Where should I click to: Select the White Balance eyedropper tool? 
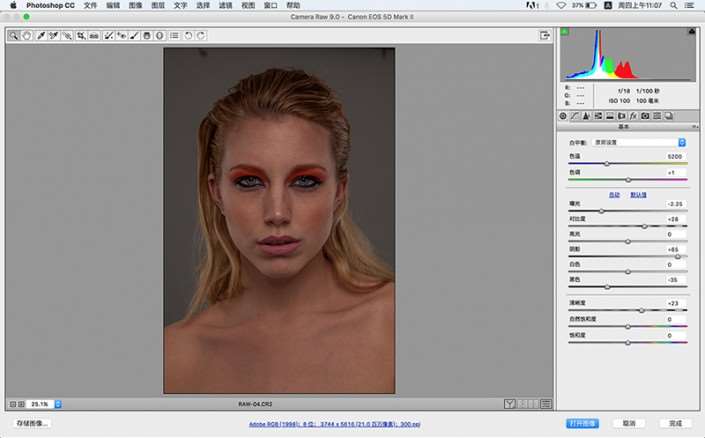(41, 36)
